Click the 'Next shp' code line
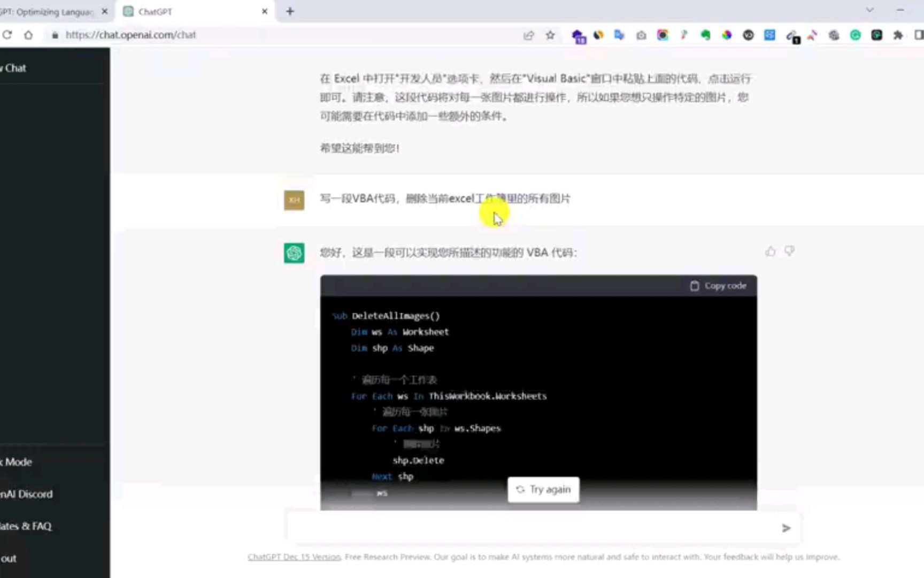The image size is (924, 578). point(392,476)
